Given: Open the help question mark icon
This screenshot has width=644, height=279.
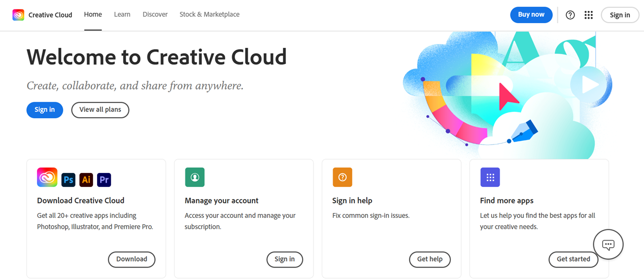Looking at the screenshot, I should (x=570, y=15).
